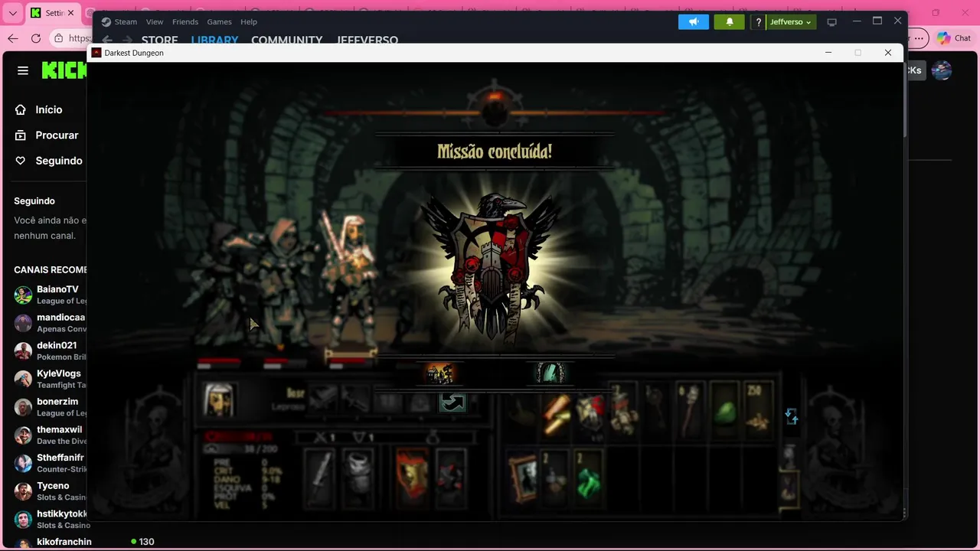This screenshot has width=980, height=551.
Task: Select the small bottle item with count 2
Action: [x=556, y=478]
